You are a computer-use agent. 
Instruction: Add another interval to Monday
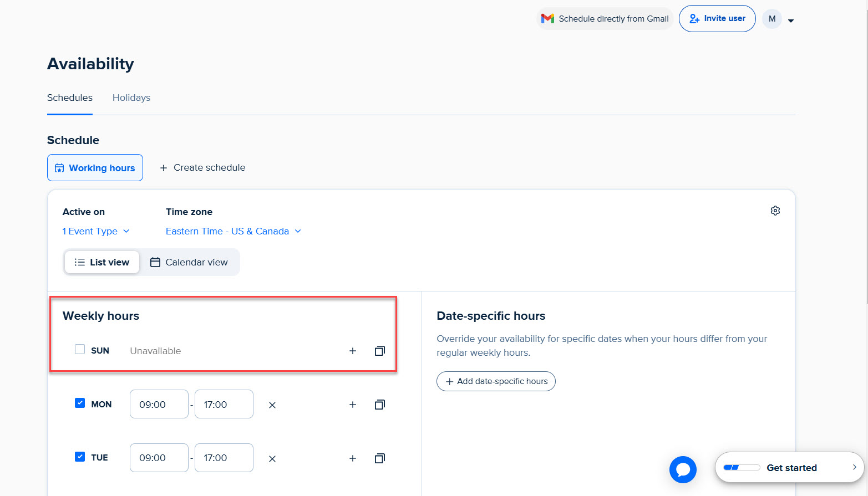click(x=353, y=405)
